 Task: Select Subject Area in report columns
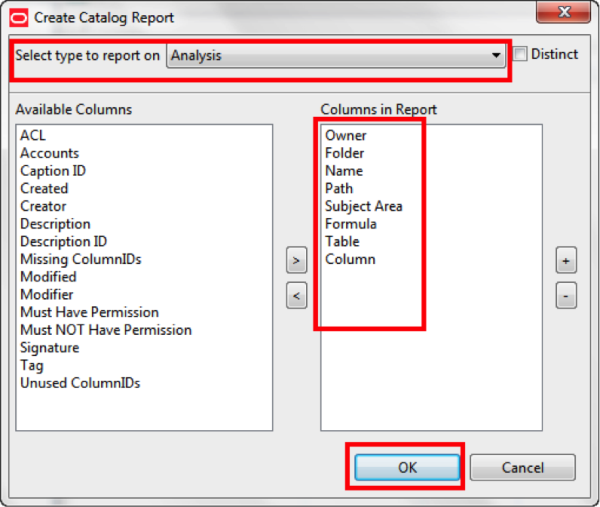pos(364,206)
